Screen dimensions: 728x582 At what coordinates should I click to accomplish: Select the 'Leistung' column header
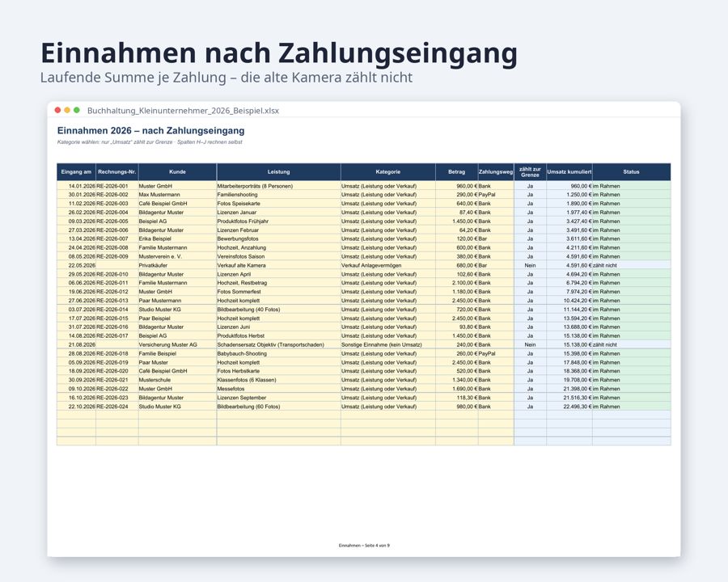coord(278,171)
